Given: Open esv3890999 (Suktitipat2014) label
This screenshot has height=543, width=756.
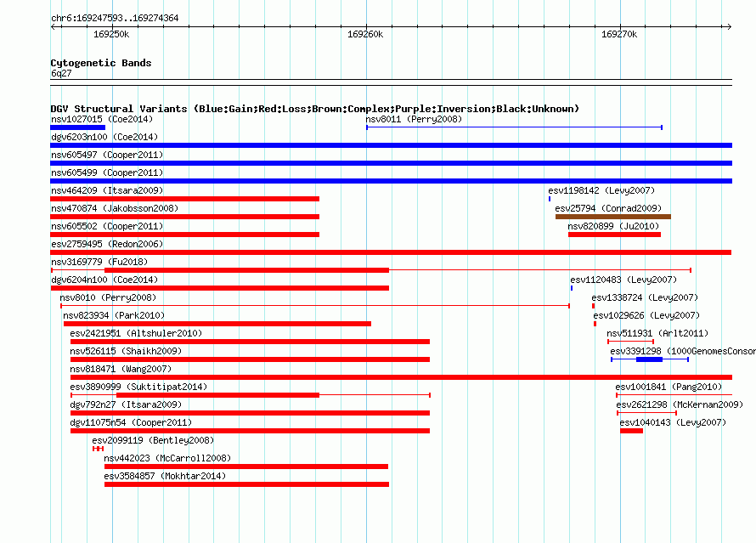Looking at the screenshot, I should coord(138,387).
